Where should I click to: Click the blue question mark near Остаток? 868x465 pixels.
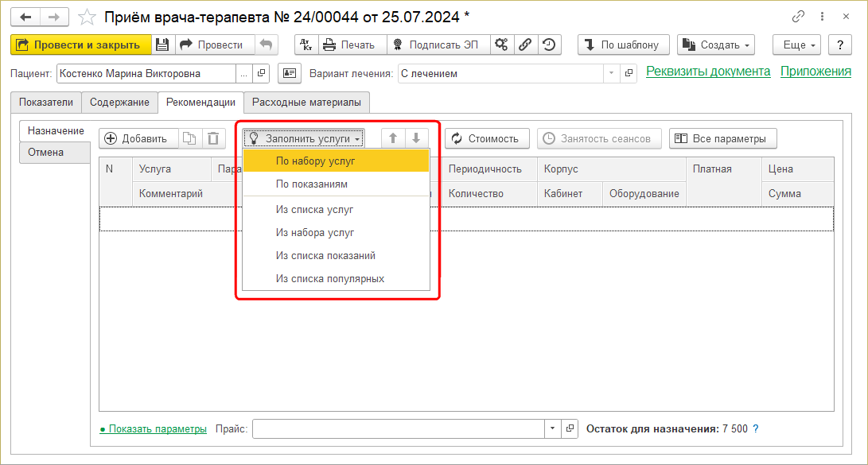[x=756, y=428]
